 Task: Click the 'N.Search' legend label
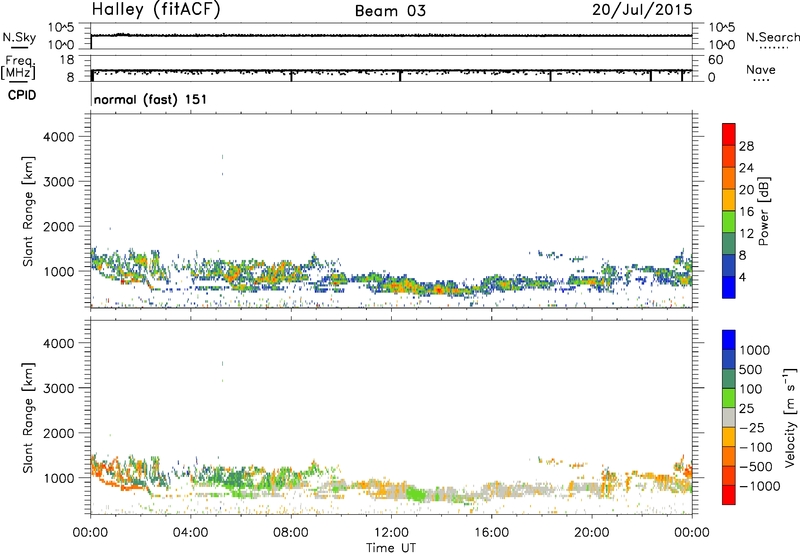click(773, 37)
